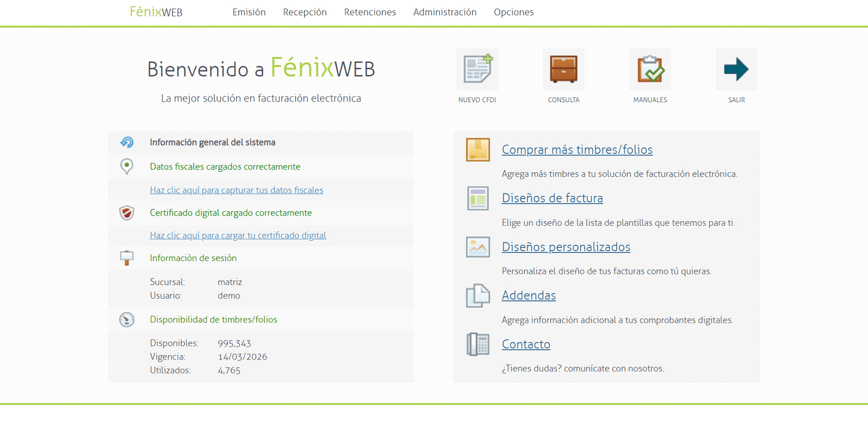Open the MANUALES clipboard icon
868x423 pixels.
click(650, 69)
